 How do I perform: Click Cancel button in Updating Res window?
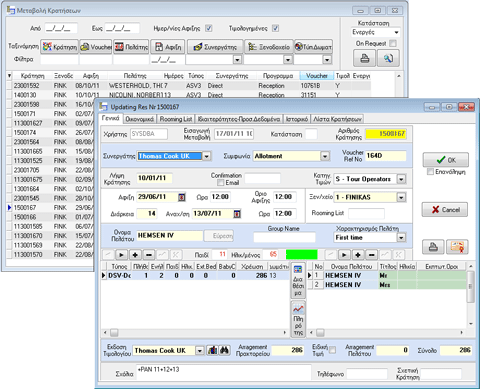(445, 210)
